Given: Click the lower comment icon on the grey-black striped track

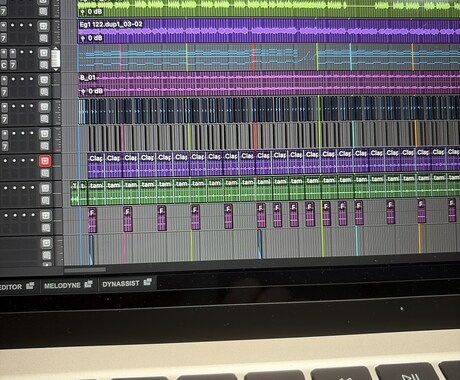Looking at the screenshot, I should [x=45, y=146].
